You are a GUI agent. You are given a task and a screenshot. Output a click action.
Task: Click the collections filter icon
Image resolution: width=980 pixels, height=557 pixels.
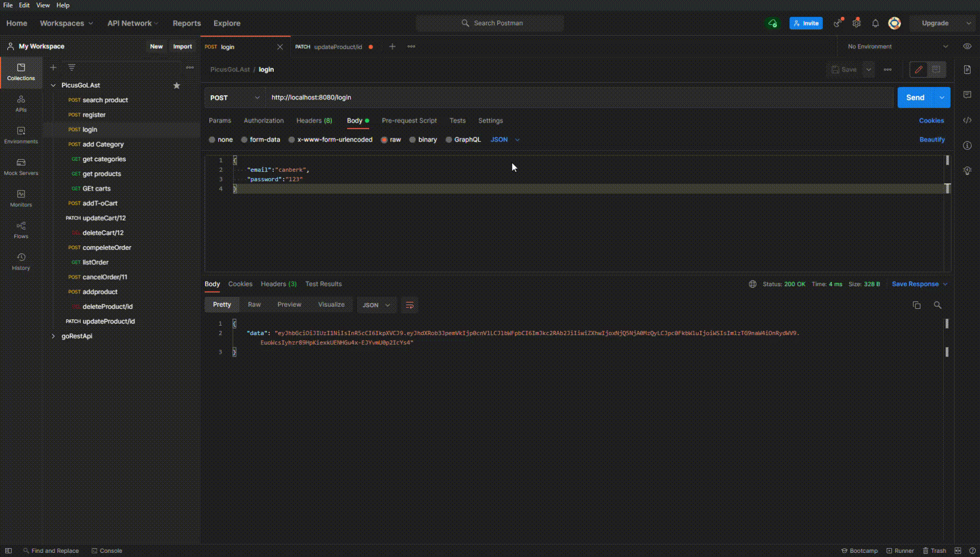coord(72,68)
